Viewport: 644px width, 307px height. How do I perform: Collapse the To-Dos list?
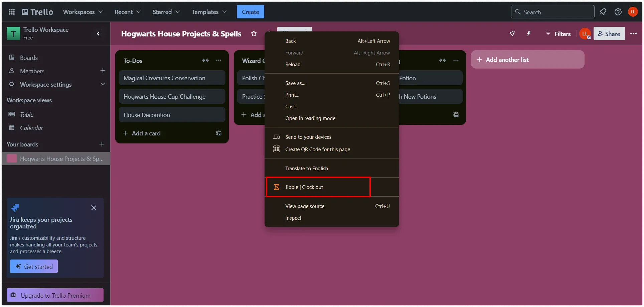coord(205,60)
